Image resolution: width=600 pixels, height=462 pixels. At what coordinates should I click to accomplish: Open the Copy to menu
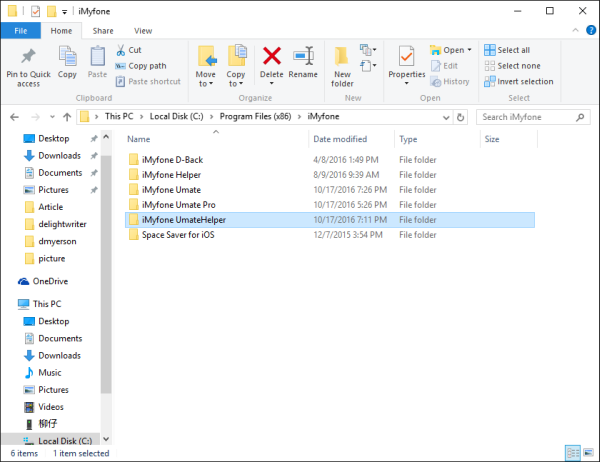click(236, 66)
